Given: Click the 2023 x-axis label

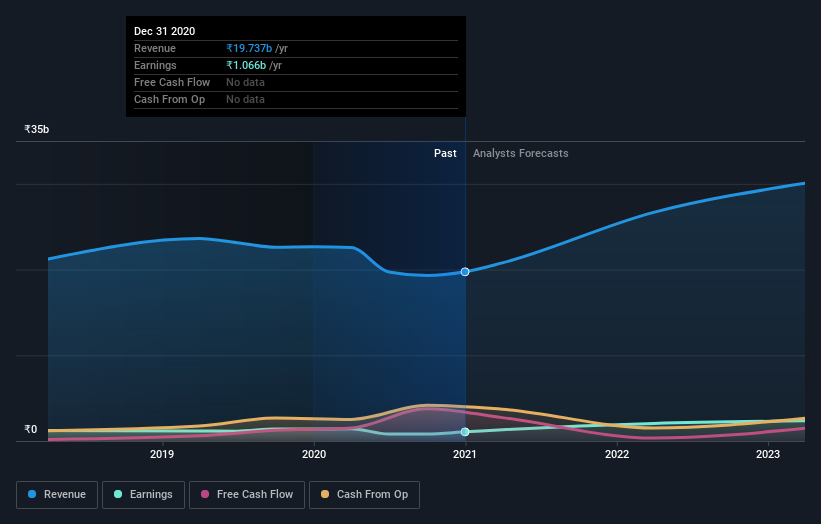Looking at the screenshot, I should pos(768,454).
